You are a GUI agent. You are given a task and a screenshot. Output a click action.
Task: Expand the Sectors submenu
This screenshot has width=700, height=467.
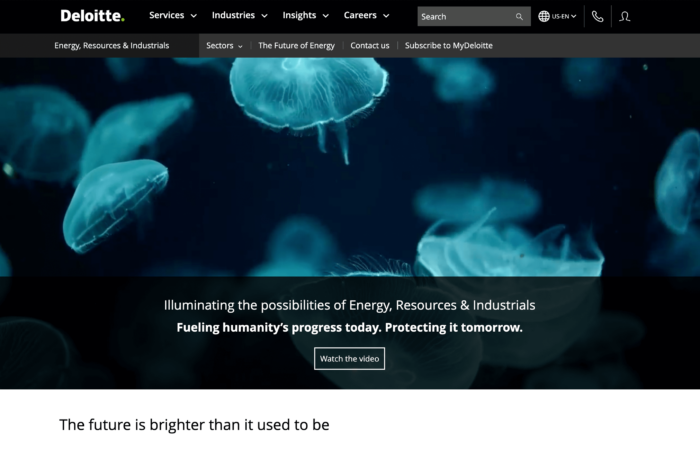[x=224, y=46]
